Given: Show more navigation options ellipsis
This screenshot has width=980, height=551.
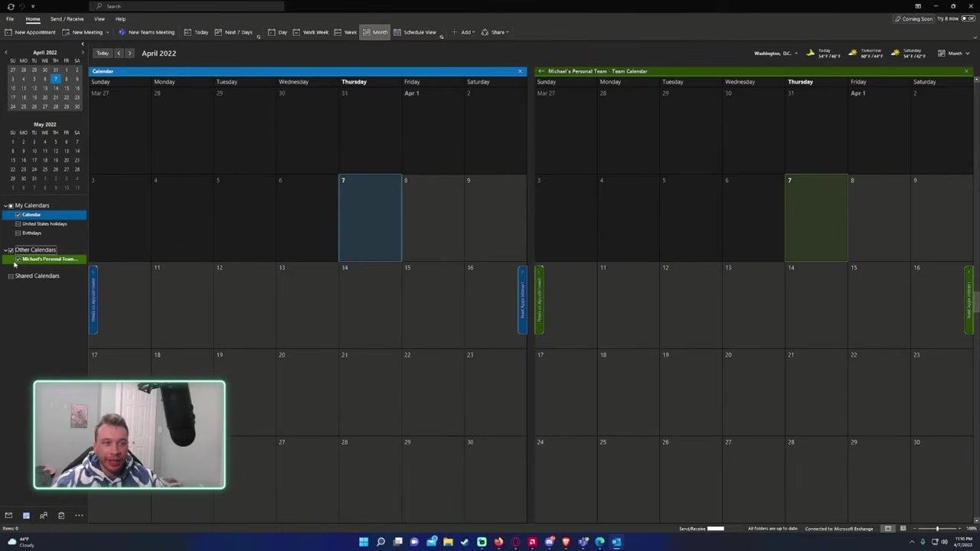Looking at the screenshot, I should pos(79,515).
